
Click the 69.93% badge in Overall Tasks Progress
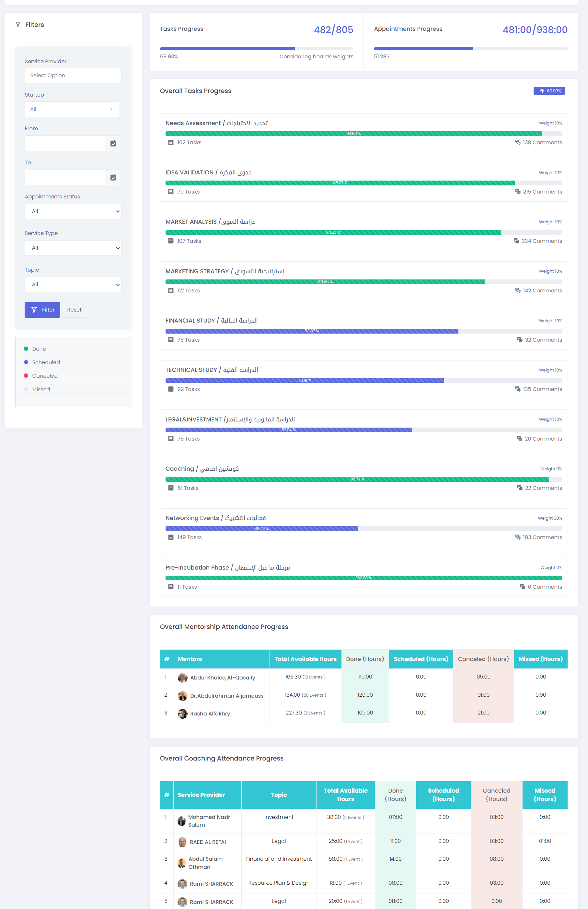[x=549, y=91]
